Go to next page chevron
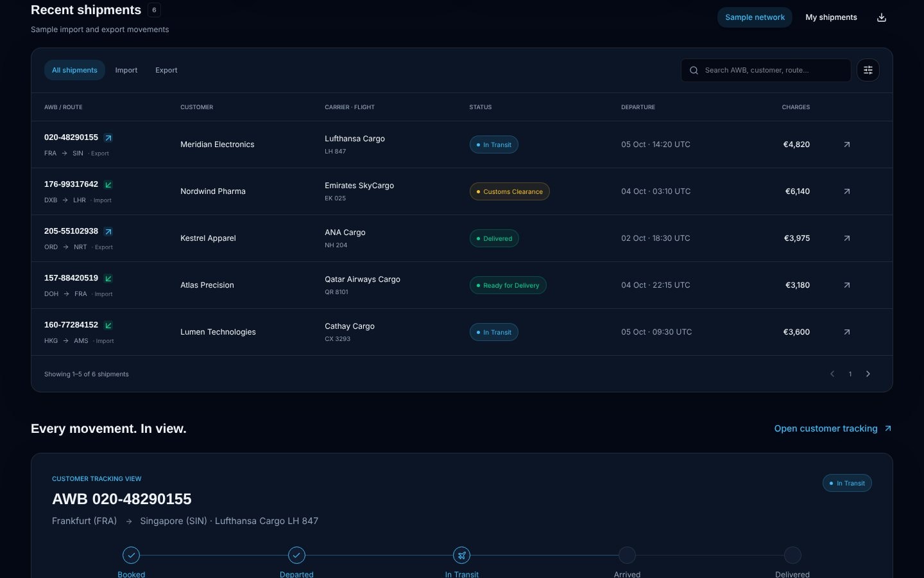 868,374
